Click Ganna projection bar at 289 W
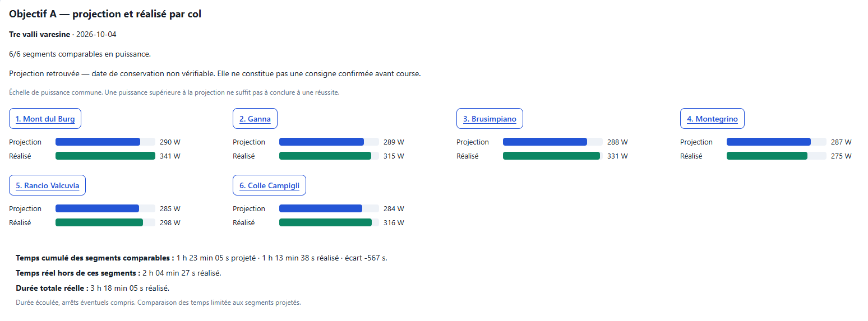Viewport: 868px width, 321px height. (321, 142)
